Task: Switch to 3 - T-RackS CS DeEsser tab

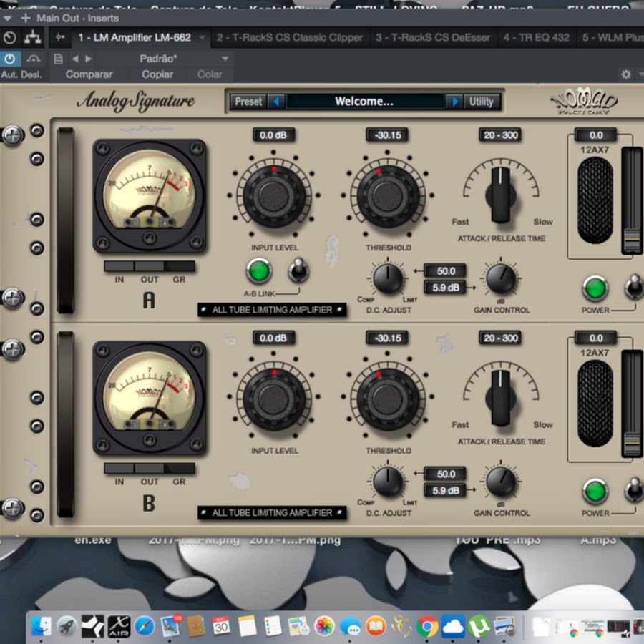Action: tap(433, 38)
